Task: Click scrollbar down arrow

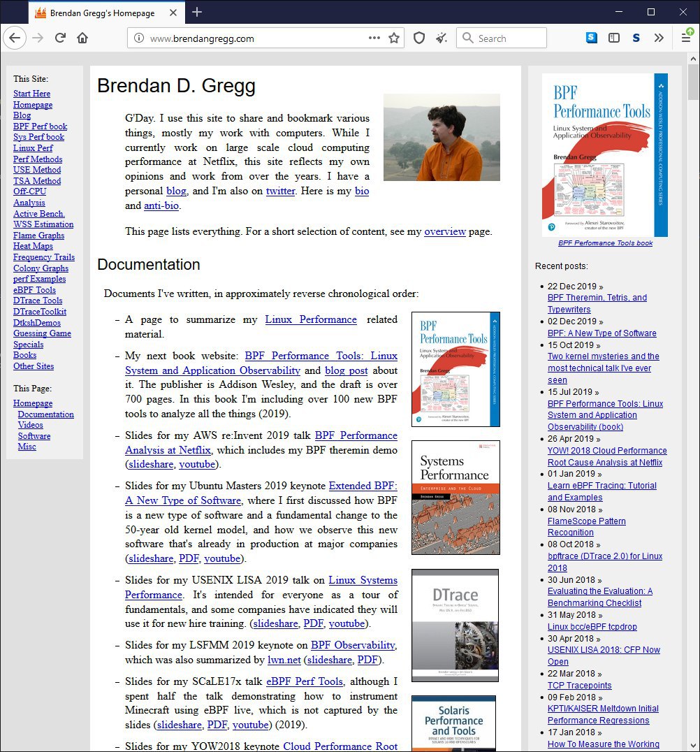Action: [693, 745]
